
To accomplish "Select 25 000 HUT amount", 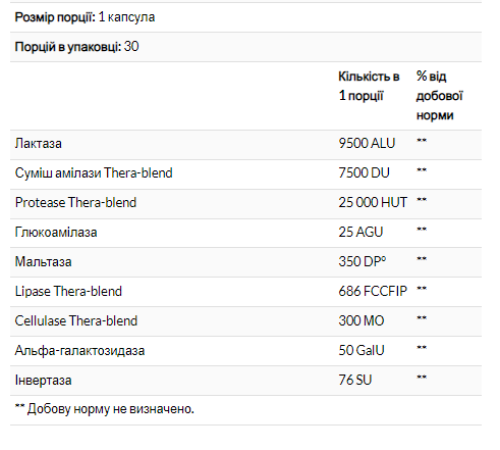I will tap(373, 202).
